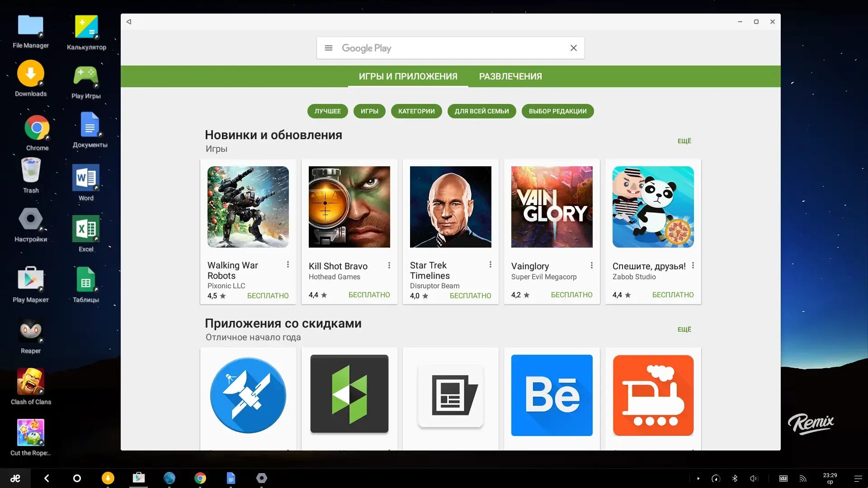This screenshot has height=488, width=868.
Task: Open Behance app from discounted section
Action: pos(552,395)
